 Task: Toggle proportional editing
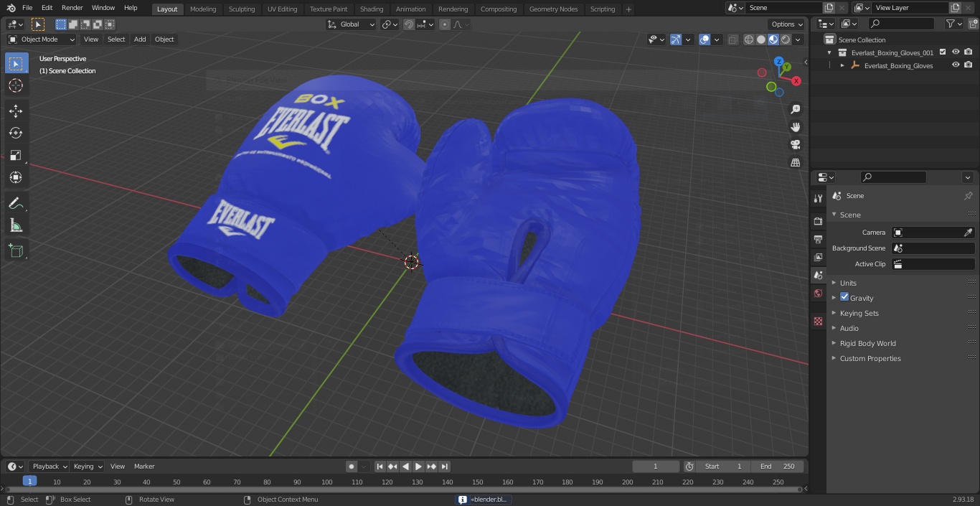(445, 24)
